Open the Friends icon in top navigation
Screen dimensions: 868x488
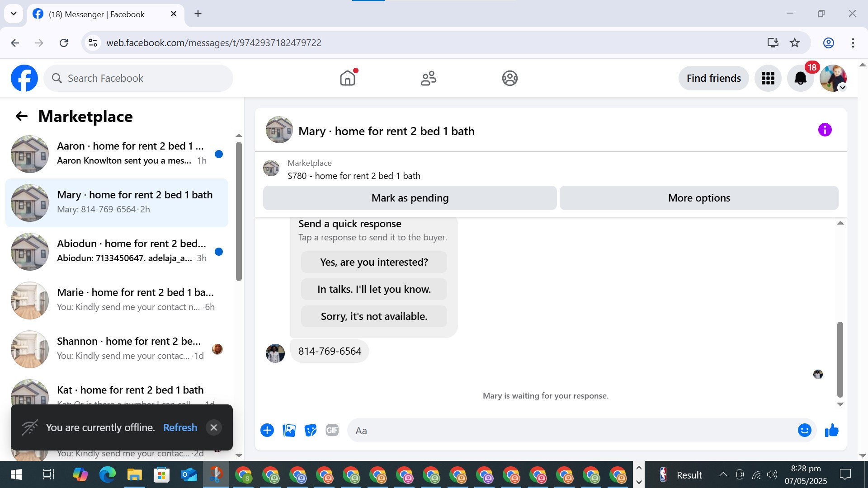pyautogui.click(x=428, y=78)
